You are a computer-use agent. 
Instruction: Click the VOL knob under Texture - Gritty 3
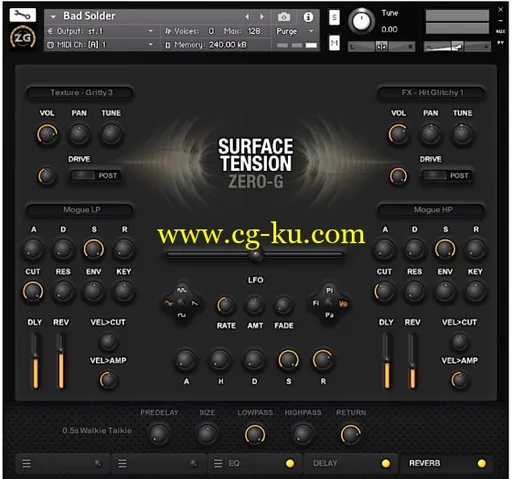(47, 134)
